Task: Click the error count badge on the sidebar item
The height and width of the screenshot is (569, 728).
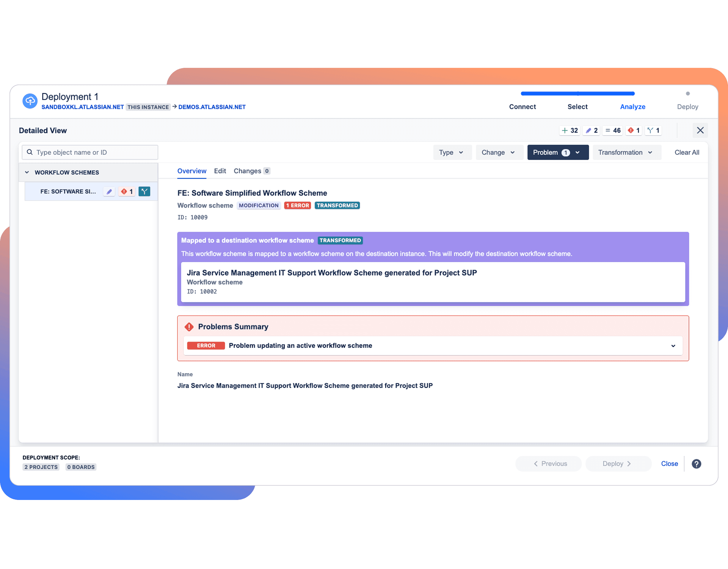Action: tap(126, 191)
